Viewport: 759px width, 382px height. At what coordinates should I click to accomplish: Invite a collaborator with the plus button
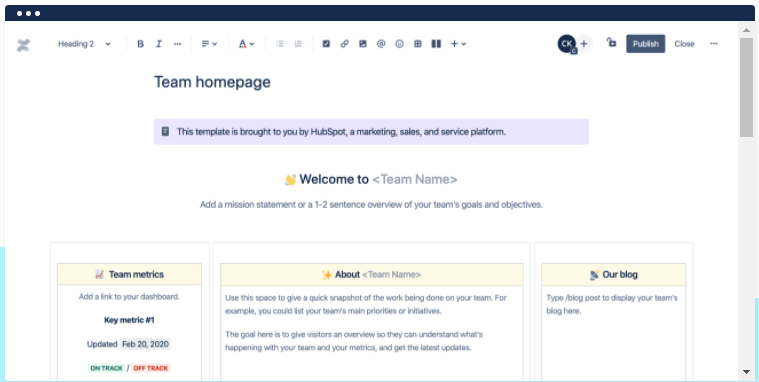tap(584, 44)
